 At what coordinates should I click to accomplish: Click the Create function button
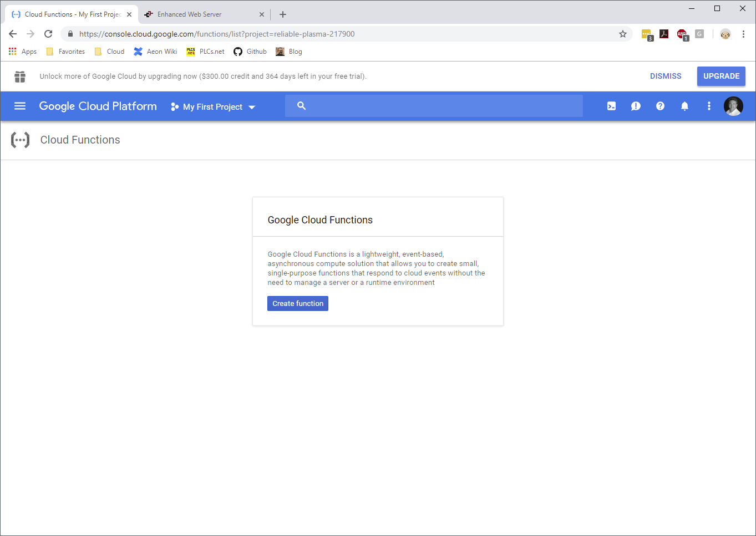point(298,303)
